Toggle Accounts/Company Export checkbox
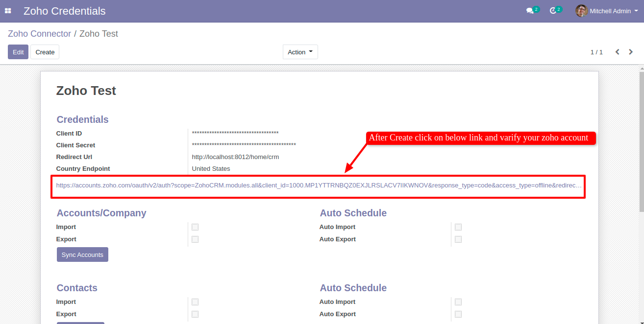 [x=195, y=239]
